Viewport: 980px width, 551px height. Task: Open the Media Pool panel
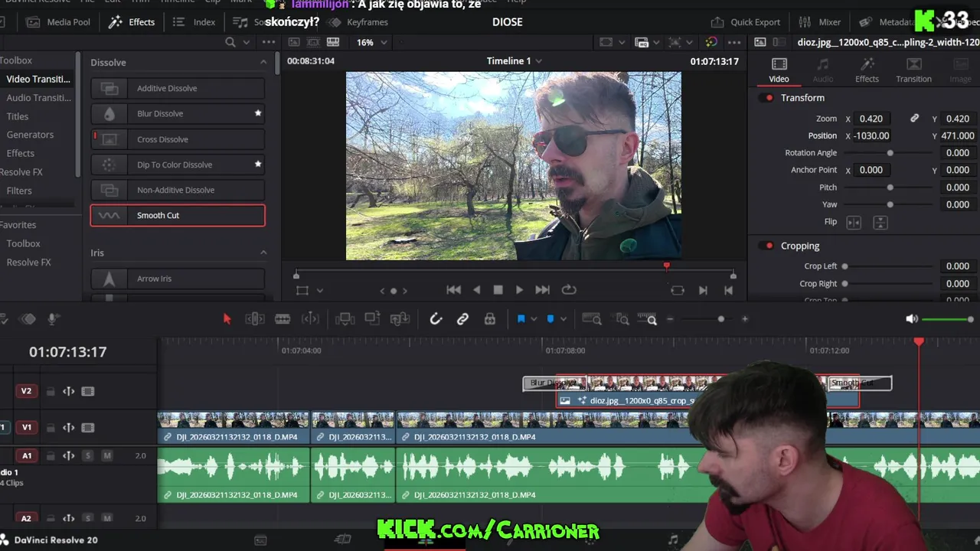pos(58,22)
